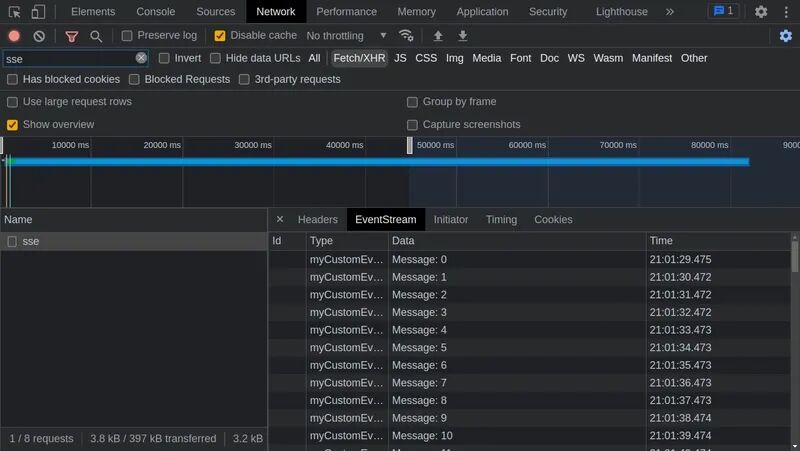The height and width of the screenshot is (451, 800).
Task: Open the DevTools three-dot menu
Action: click(x=786, y=12)
